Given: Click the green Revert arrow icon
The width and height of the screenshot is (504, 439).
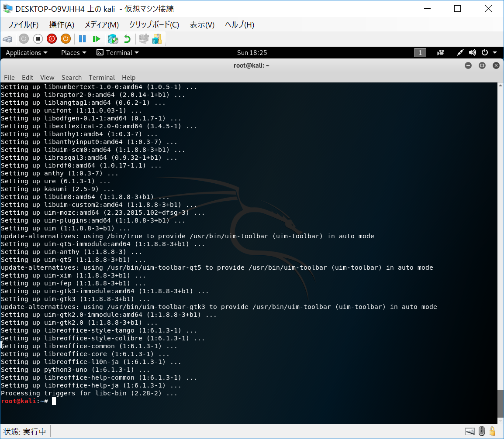Looking at the screenshot, I should pyautogui.click(x=127, y=39).
